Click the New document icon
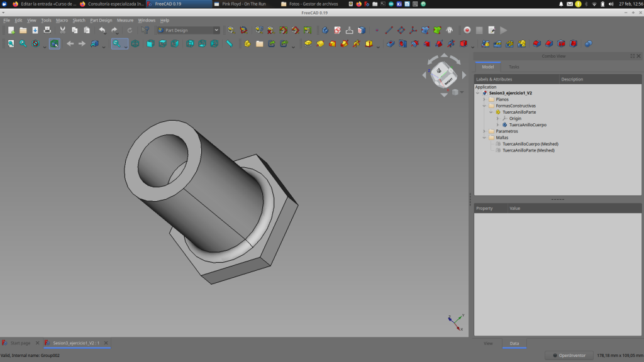 click(x=11, y=30)
